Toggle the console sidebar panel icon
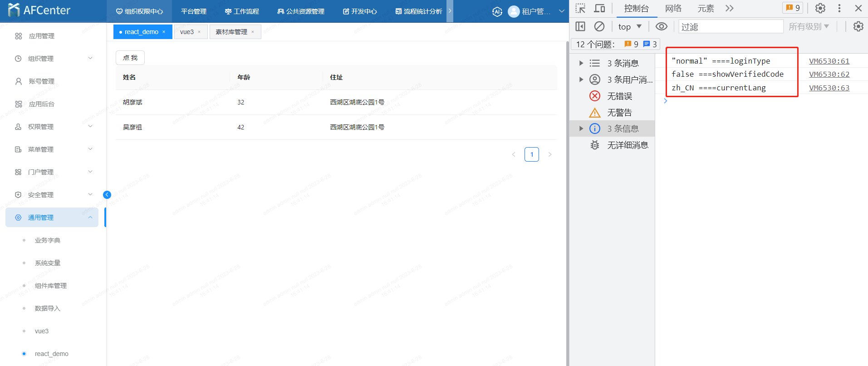 pos(580,26)
